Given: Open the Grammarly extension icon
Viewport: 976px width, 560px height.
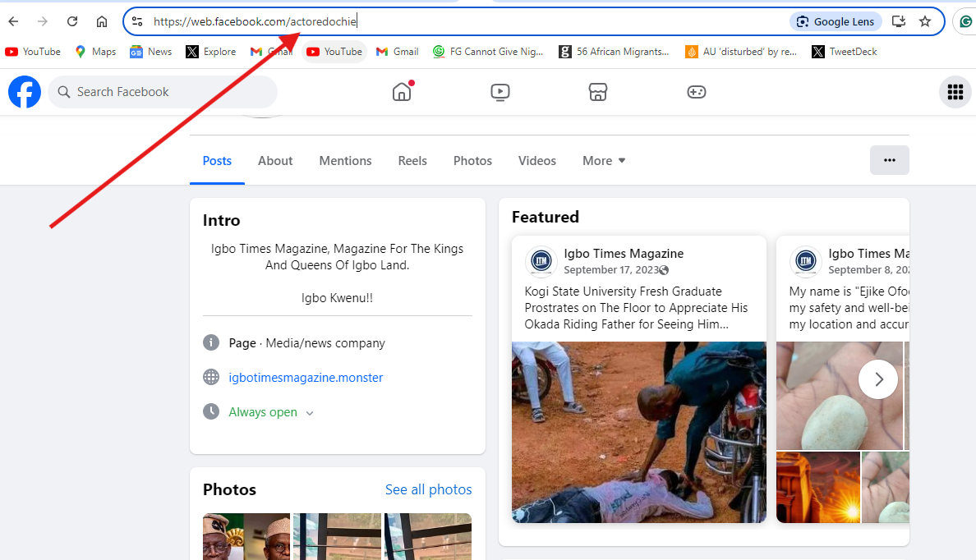Looking at the screenshot, I should tap(964, 22).
